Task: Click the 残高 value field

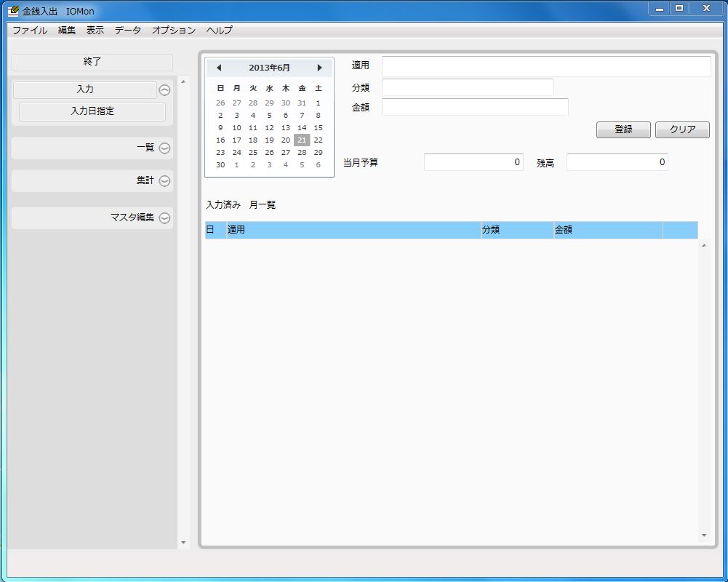Action: coord(617,162)
